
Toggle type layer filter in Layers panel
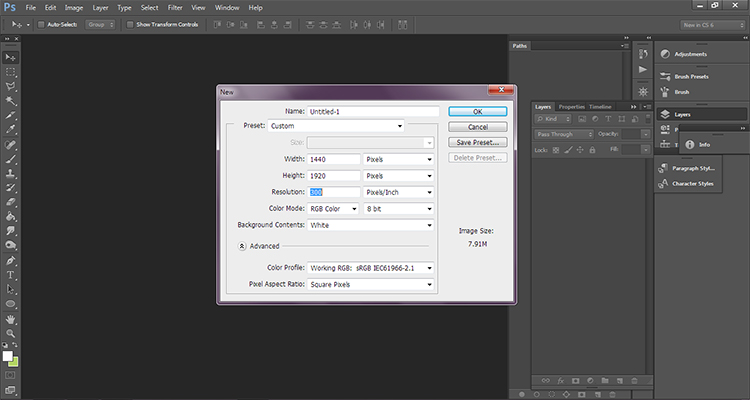coord(608,119)
